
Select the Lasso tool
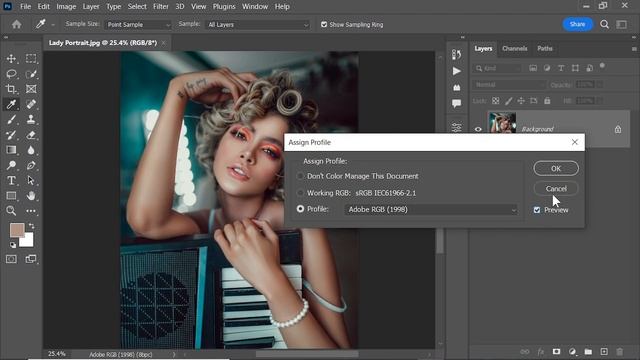pos(11,74)
